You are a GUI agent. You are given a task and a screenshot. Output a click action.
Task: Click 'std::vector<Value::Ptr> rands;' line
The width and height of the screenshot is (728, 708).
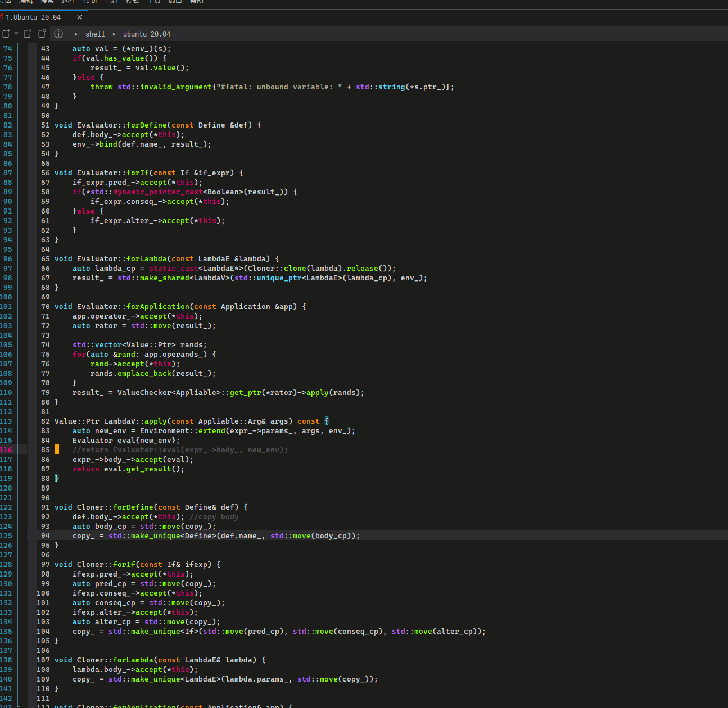pos(139,345)
